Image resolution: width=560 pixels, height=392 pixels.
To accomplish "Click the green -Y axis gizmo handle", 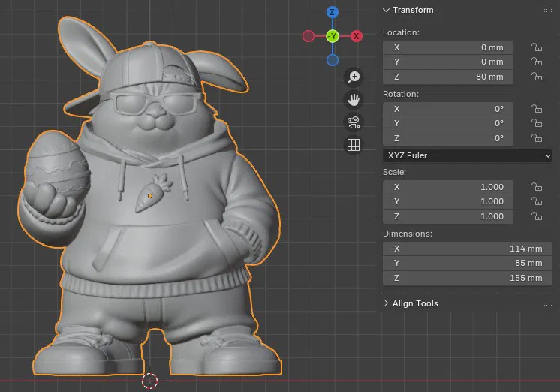I will [x=333, y=36].
